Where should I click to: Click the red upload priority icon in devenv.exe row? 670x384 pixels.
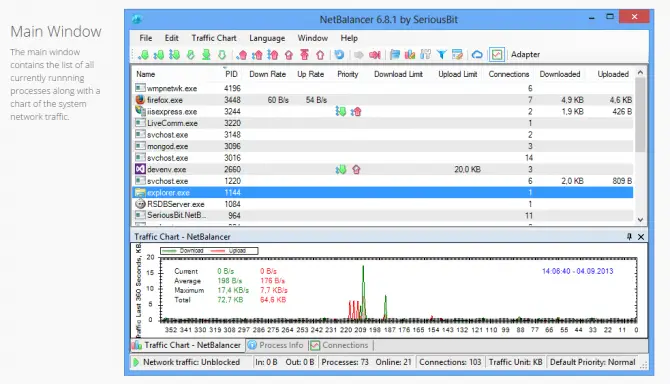click(356, 170)
